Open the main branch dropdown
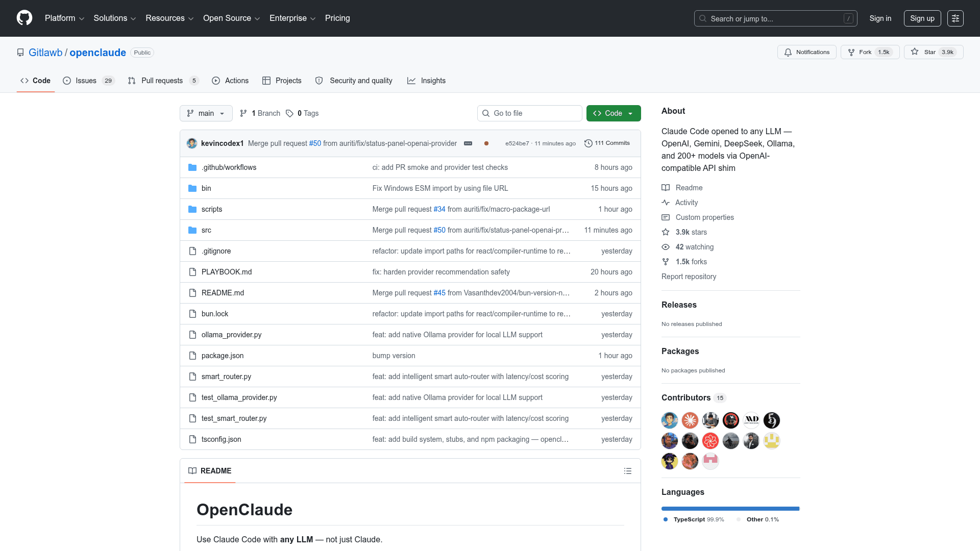Viewport: 980px width, 551px height. [x=206, y=113]
